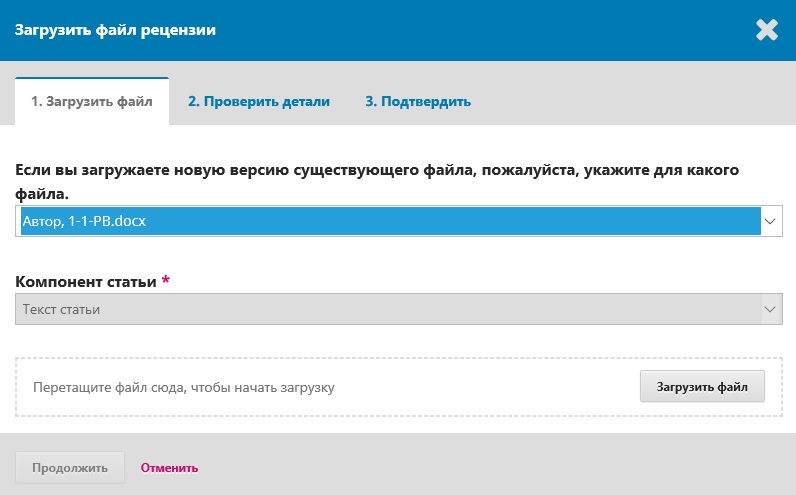Click the 'Продолжить' button
Screen dimensions: 796x495
[x=70, y=467]
